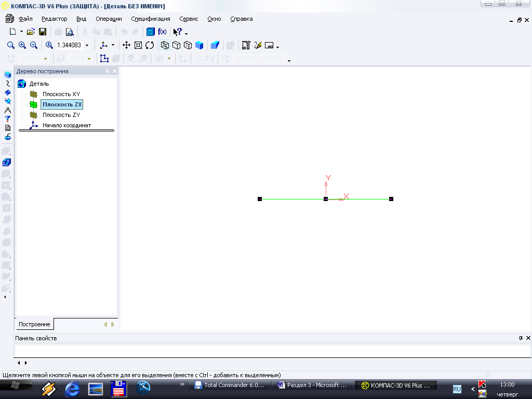Activate the pan view four-arrow tool
The height and width of the screenshot is (399, 532).
127,45
